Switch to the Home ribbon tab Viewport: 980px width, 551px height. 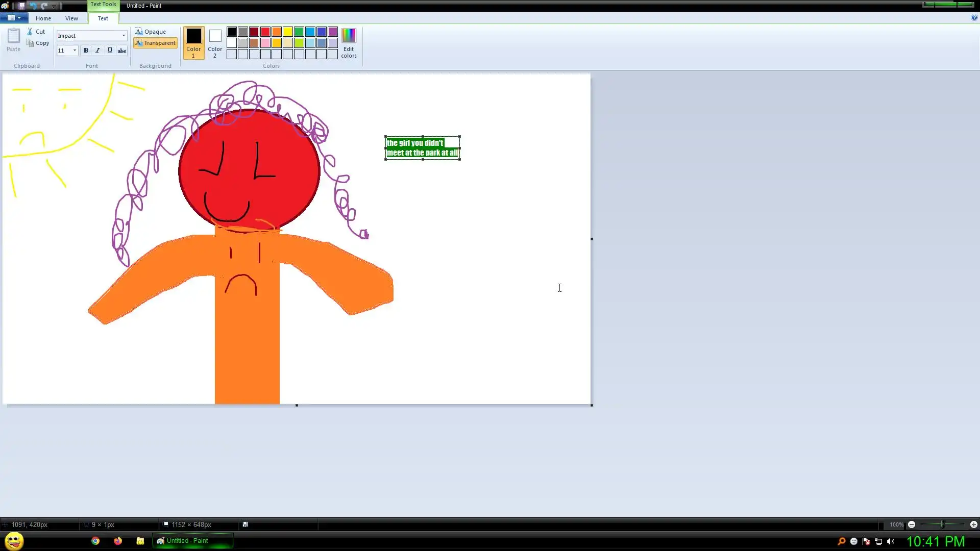[43, 18]
